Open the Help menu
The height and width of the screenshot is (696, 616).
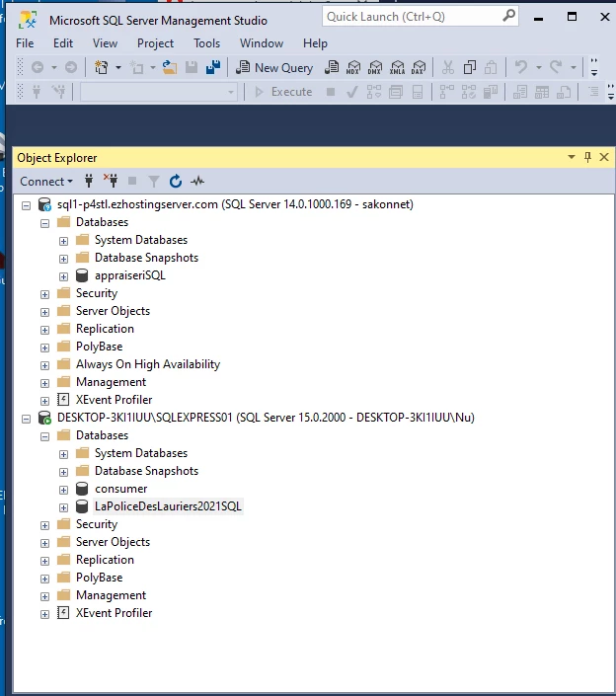click(315, 43)
